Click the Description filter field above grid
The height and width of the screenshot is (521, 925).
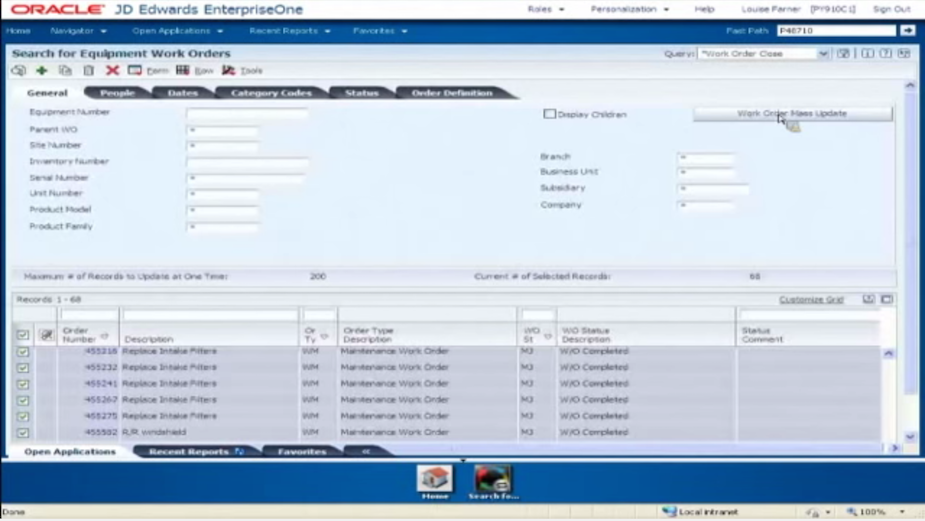209,315
